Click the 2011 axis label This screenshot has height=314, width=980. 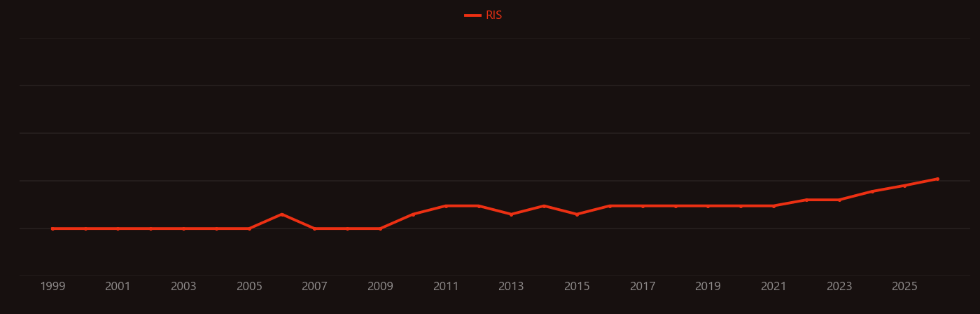tap(446, 286)
